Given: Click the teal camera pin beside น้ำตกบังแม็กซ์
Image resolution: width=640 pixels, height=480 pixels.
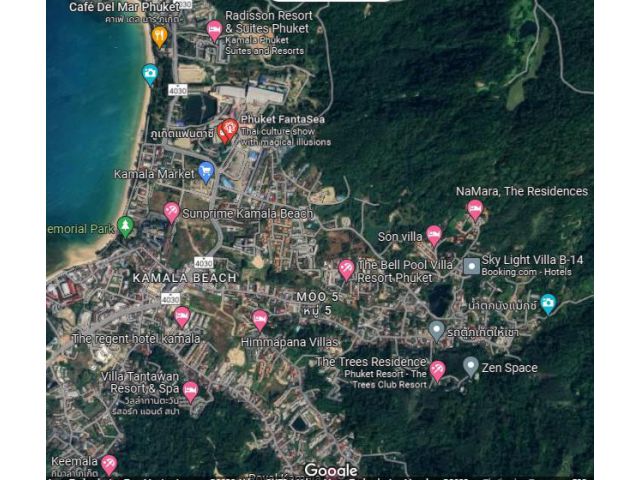Looking at the screenshot, I should (x=548, y=304).
